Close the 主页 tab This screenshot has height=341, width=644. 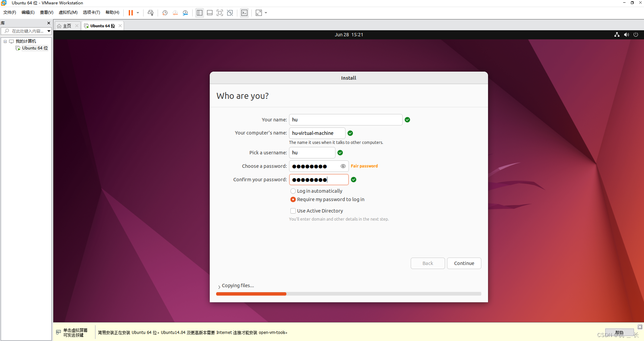point(77,26)
